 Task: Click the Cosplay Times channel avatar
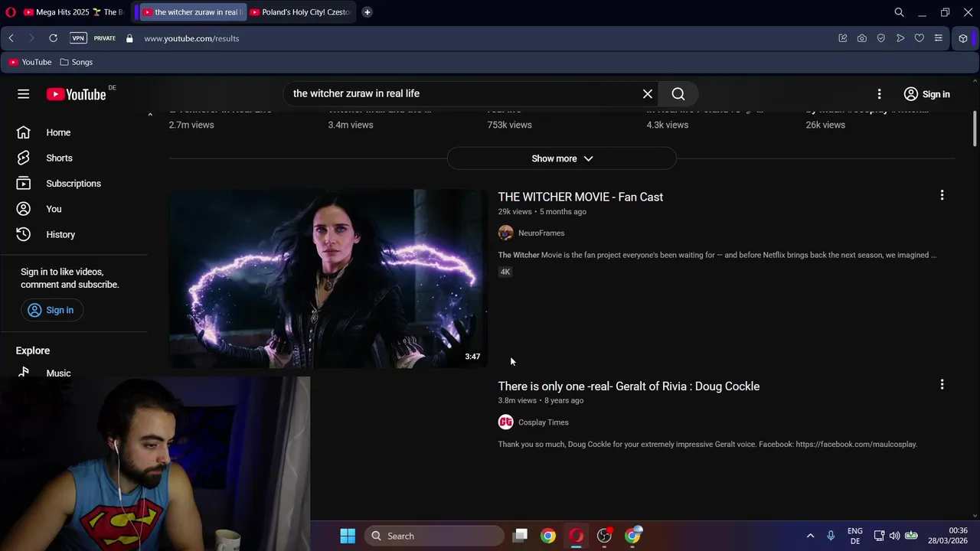pos(505,422)
